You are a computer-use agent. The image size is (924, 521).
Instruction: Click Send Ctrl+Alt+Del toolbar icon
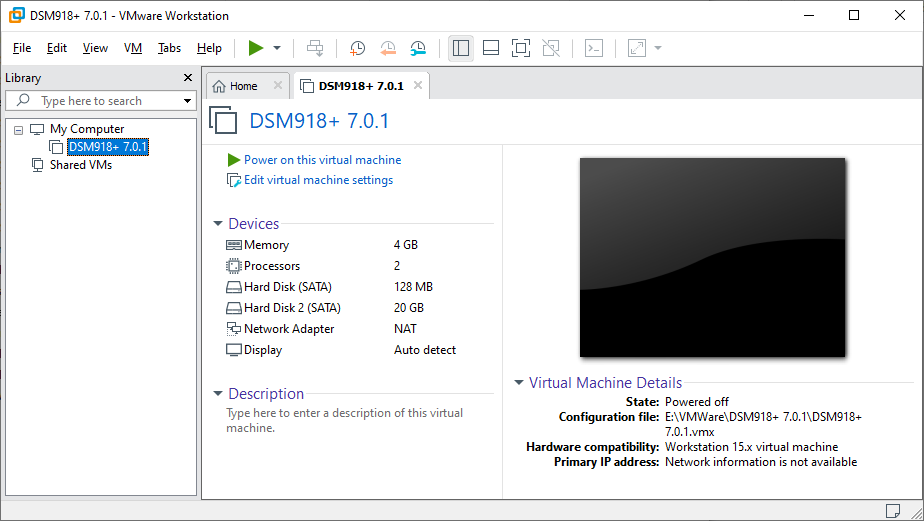pos(315,48)
